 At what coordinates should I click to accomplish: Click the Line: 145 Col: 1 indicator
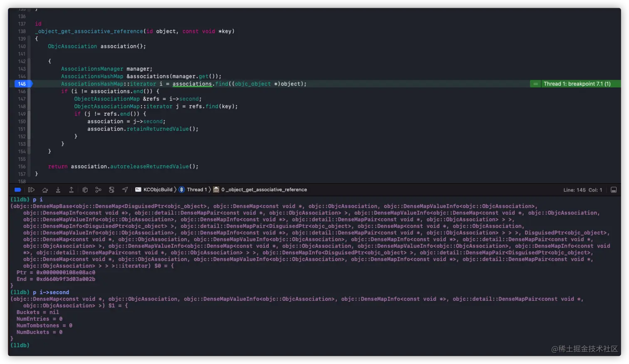click(x=583, y=190)
